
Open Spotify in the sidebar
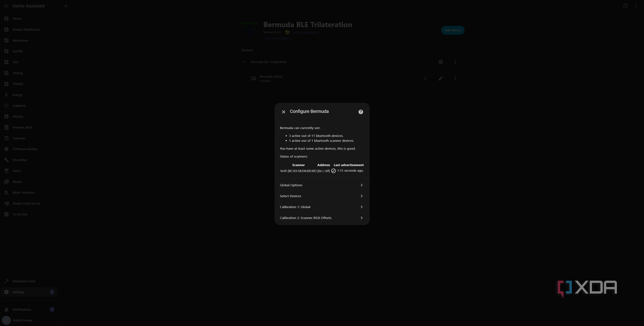coord(28,51)
